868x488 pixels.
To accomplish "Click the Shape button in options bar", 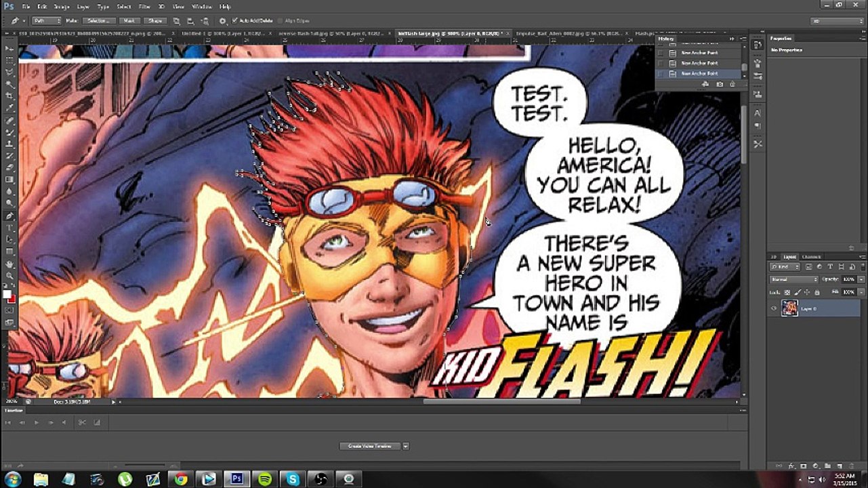I will click(x=155, y=21).
